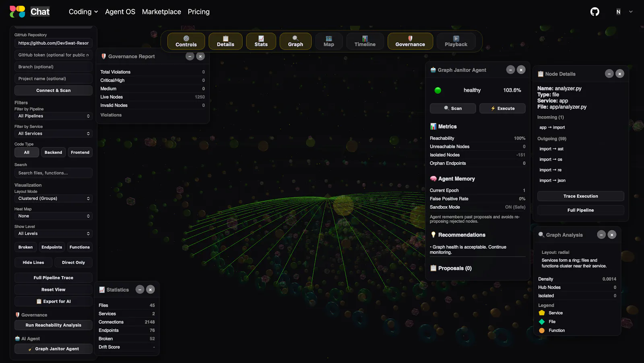This screenshot has width=644, height=363.
Task: Select the All code type option
Action: pos(27,153)
